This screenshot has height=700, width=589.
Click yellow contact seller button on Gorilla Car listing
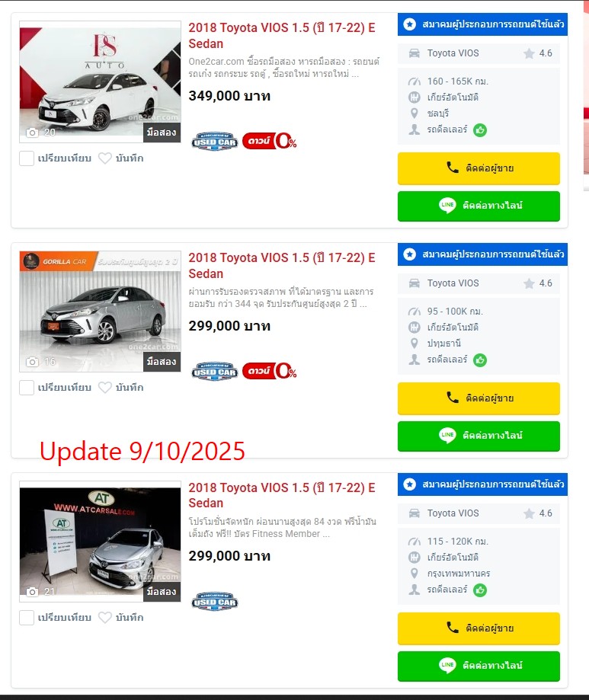pyautogui.click(x=479, y=398)
